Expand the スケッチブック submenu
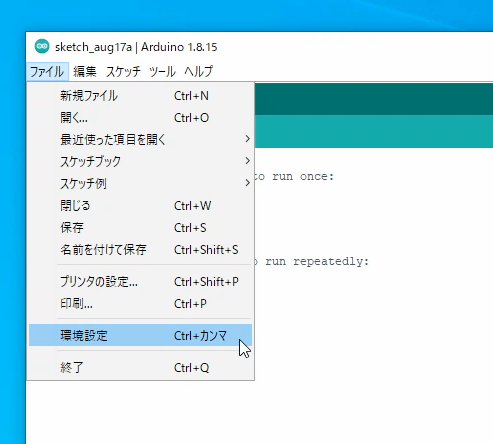The width and height of the screenshot is (493, 444). click(x=140, y=162)
